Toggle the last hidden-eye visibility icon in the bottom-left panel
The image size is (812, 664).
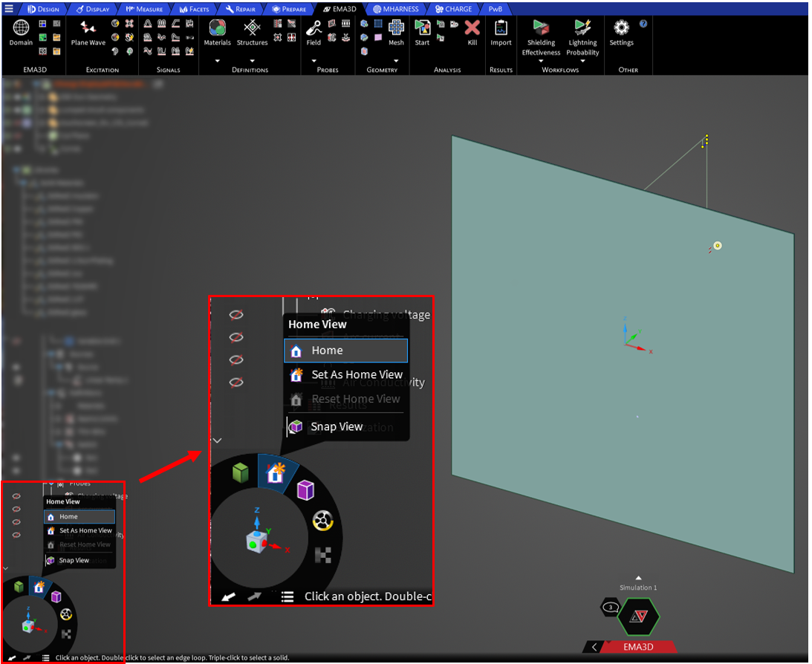tap(17, 535)
